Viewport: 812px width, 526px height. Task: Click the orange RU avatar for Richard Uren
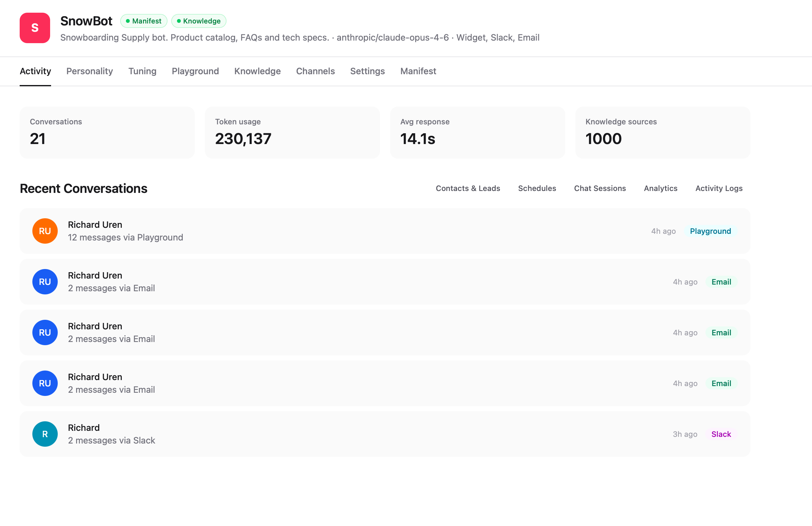(45, 231)
